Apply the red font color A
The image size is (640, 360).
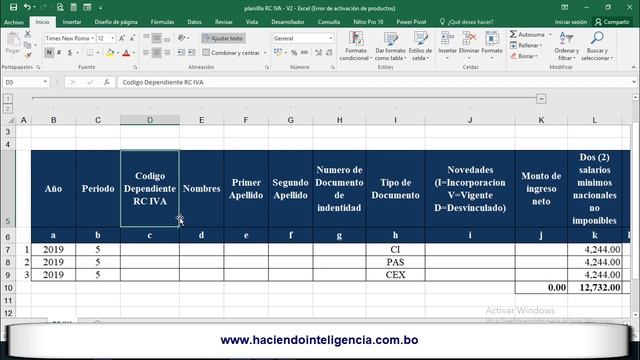click(126, 53)
